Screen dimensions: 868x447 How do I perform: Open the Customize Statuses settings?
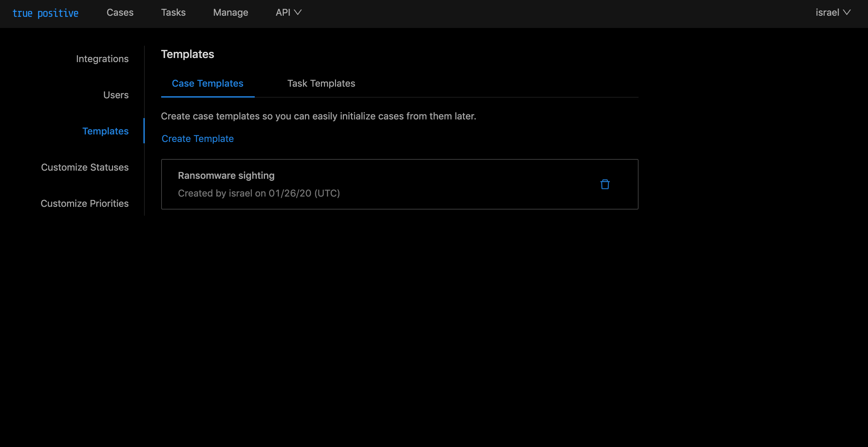tap(85, 167)
